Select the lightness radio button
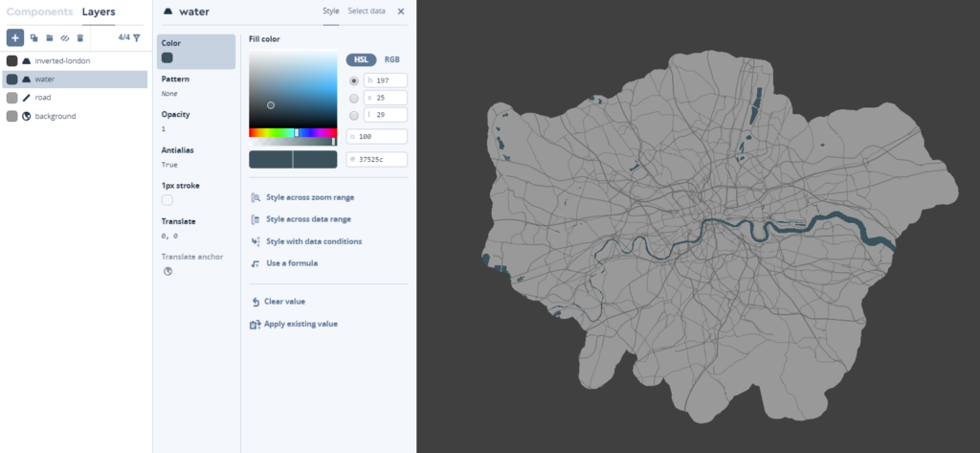This screenshot has height=453, width=980. [x=354, y=115]
